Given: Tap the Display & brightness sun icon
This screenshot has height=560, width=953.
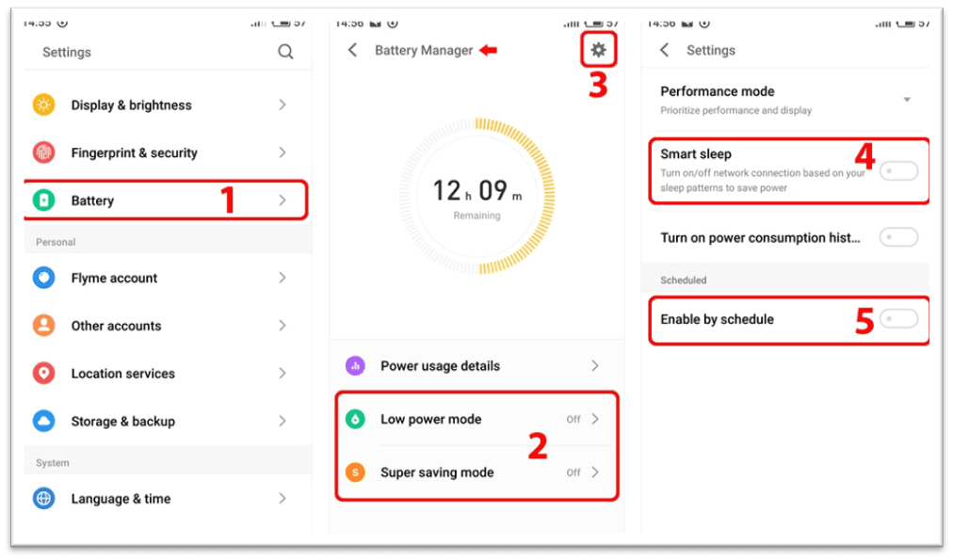Looking at the screenshot, I should tap(44, 105).
